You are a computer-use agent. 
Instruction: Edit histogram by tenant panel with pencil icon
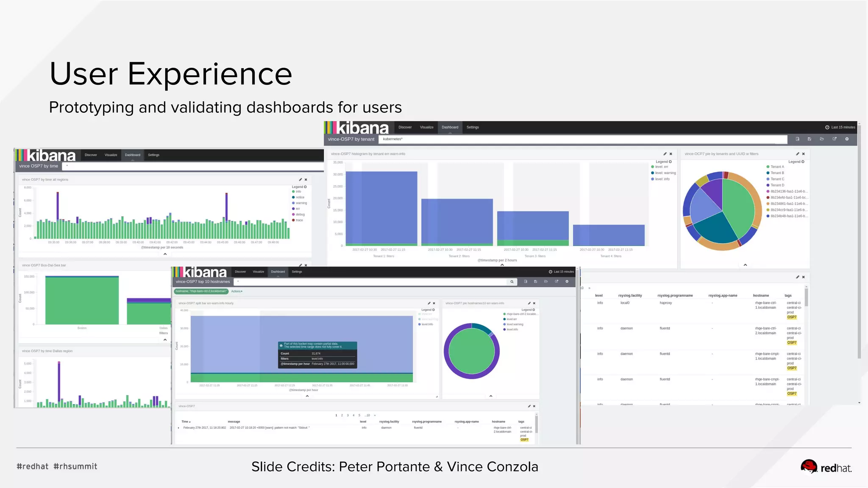pos(665,154)
